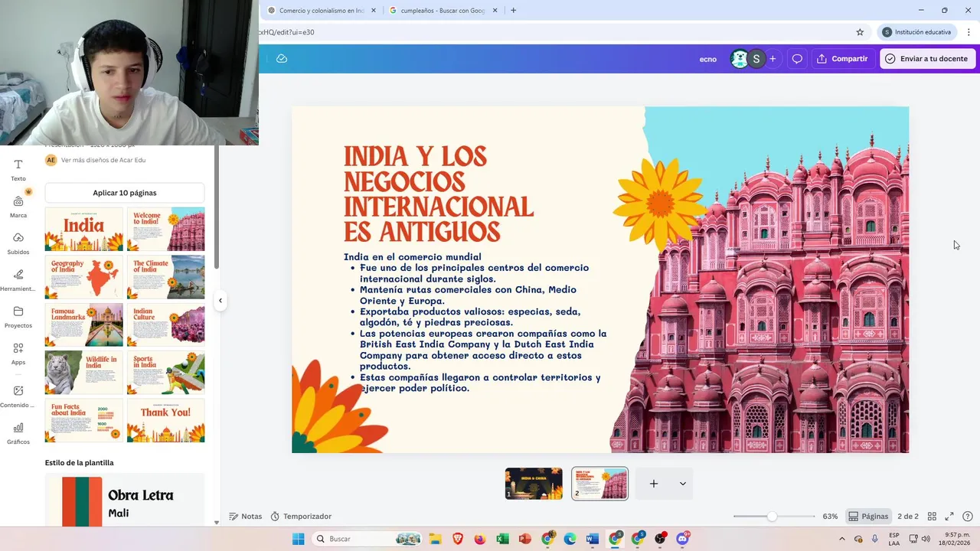Open the Subidos uploads panel

coord(18,243)
